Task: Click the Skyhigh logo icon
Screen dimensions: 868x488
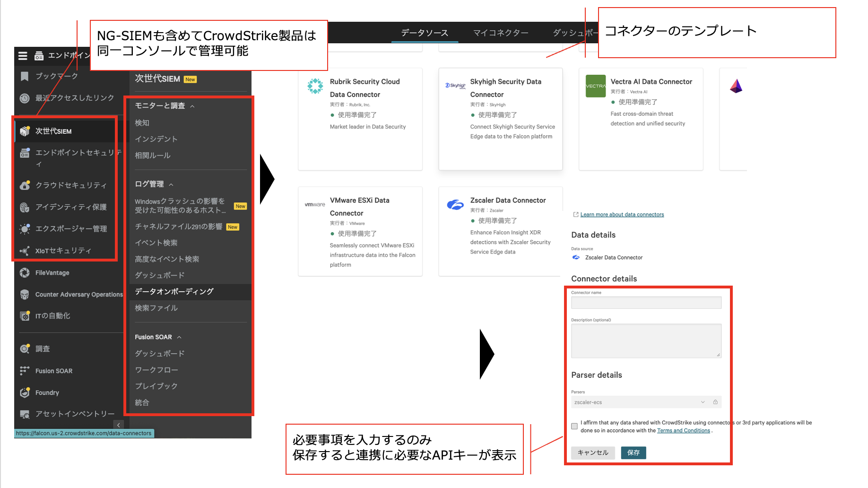Action: point(455,86)
